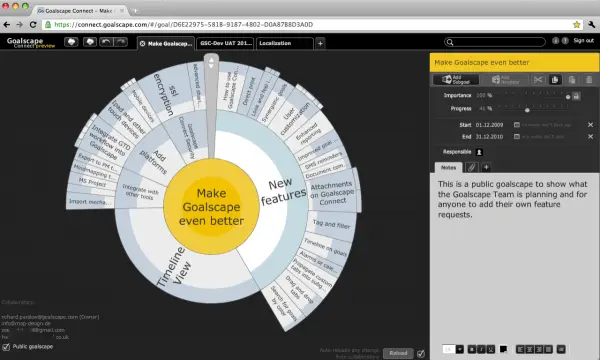The width and height of the screenshot is (600, 360).
Task: Toggle the Importance lock icon
Action: (576, 96)
